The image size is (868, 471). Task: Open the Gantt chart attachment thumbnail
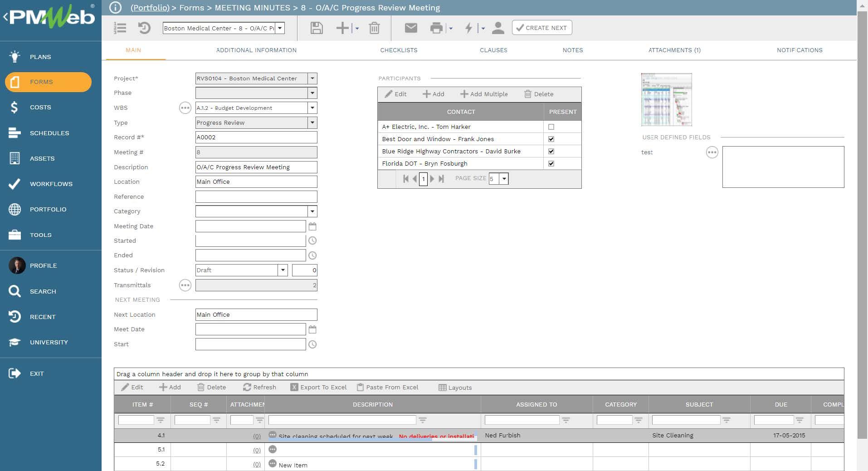point(666,100)
